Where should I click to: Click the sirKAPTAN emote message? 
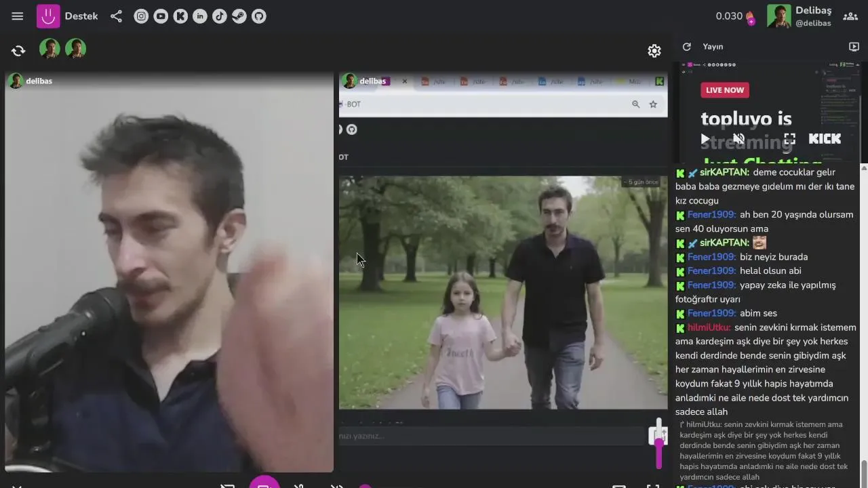(x=759, y=243)
